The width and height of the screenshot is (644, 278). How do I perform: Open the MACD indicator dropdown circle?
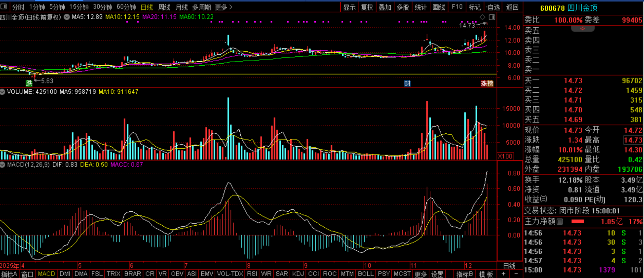(2, 164)
